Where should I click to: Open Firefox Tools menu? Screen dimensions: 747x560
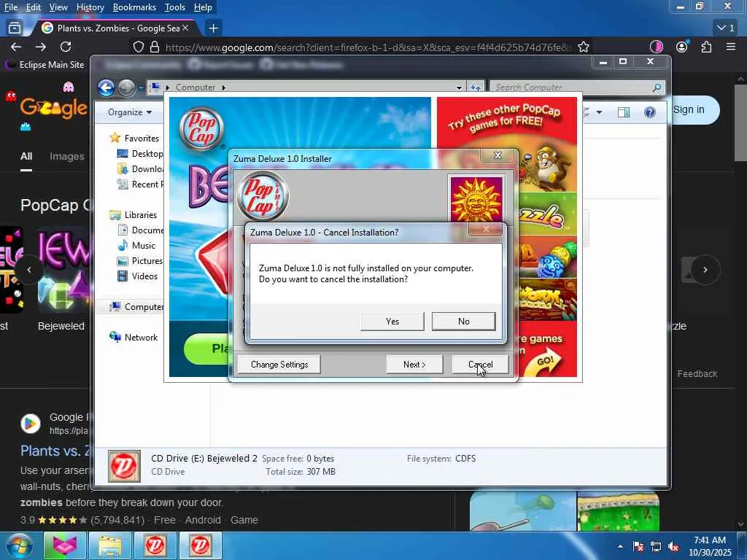(x=174, y=7)
